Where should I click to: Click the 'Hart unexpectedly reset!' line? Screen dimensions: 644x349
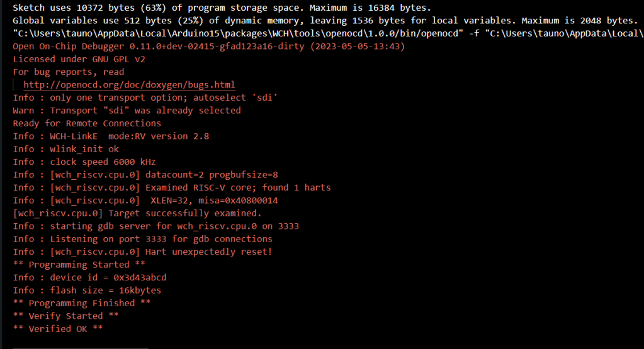(142, 252)
